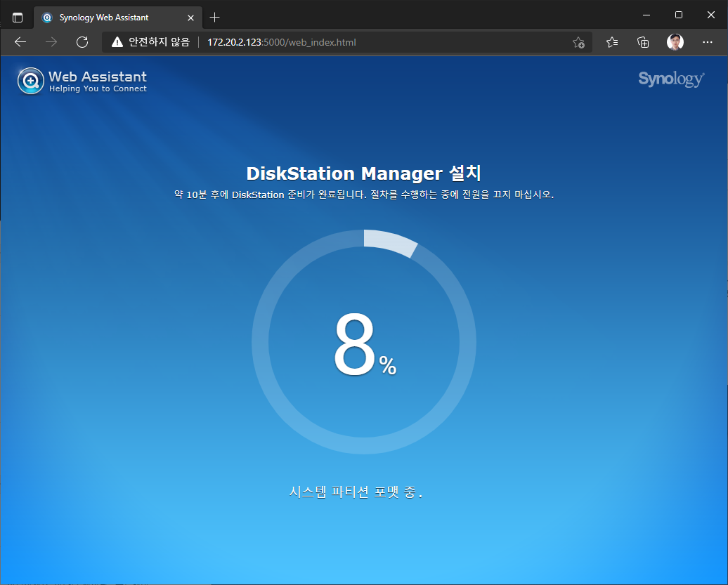The image size is (728, 585).
Task: Reload the current page
Action: (82, 42)
